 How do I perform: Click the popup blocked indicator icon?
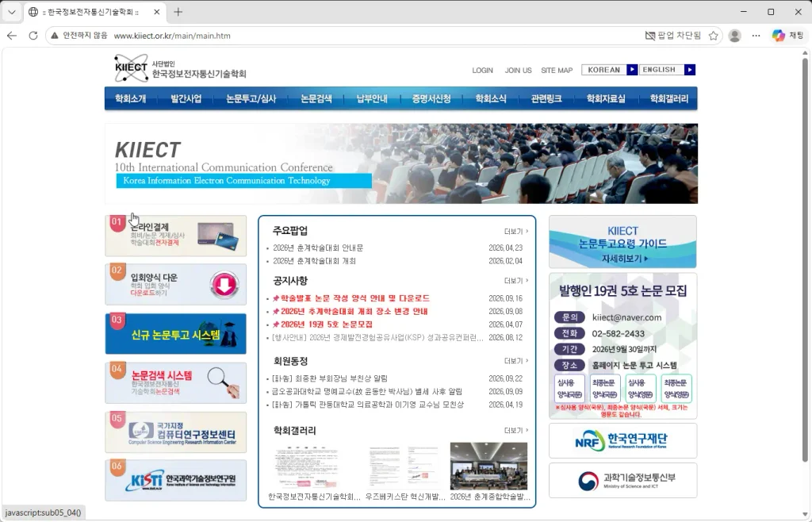[650, 35]
